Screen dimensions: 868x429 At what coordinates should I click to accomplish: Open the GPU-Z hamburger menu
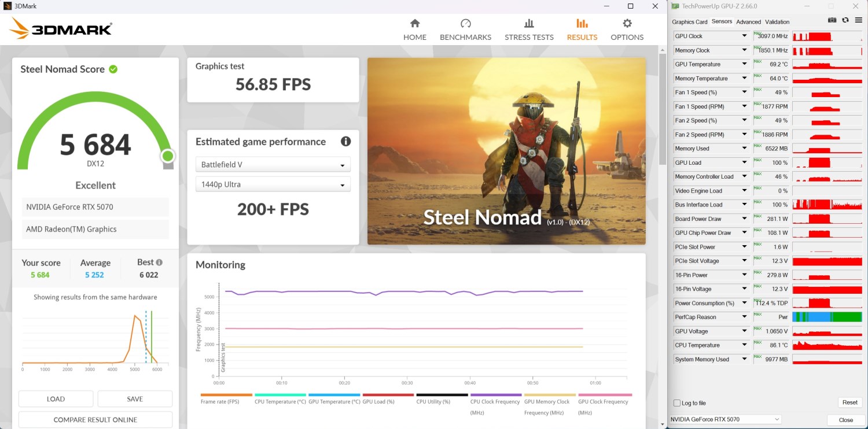point(858,20)
